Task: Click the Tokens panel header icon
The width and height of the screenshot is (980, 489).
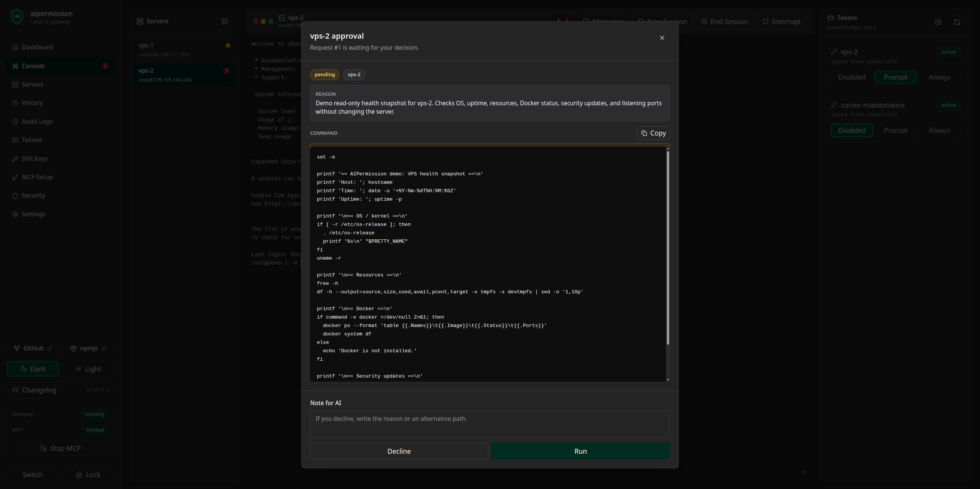Action: click(830, 18)
